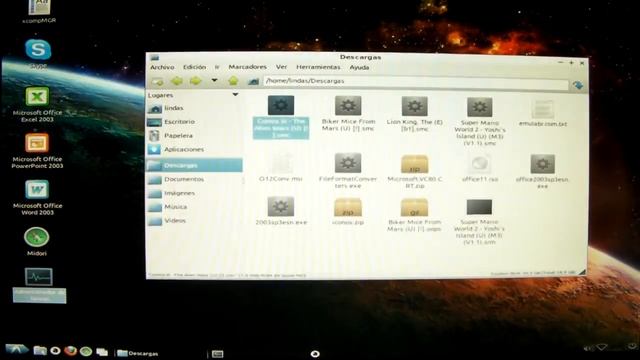The image size is (640, 360).
Task: Select the highlighted Descargas sidebar entry
Action: 194,165
